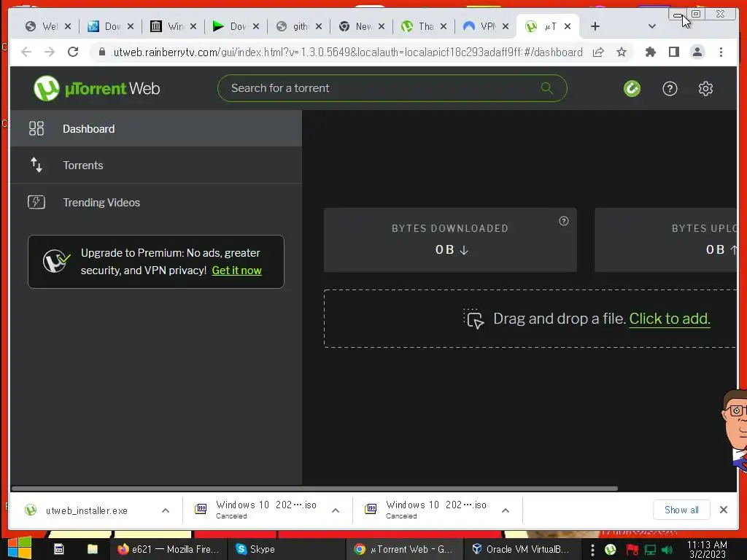The width and height of the screenshot is (747, 560).
Task: Click the µTorrent tray icon
Action: [x=611, y=550]
